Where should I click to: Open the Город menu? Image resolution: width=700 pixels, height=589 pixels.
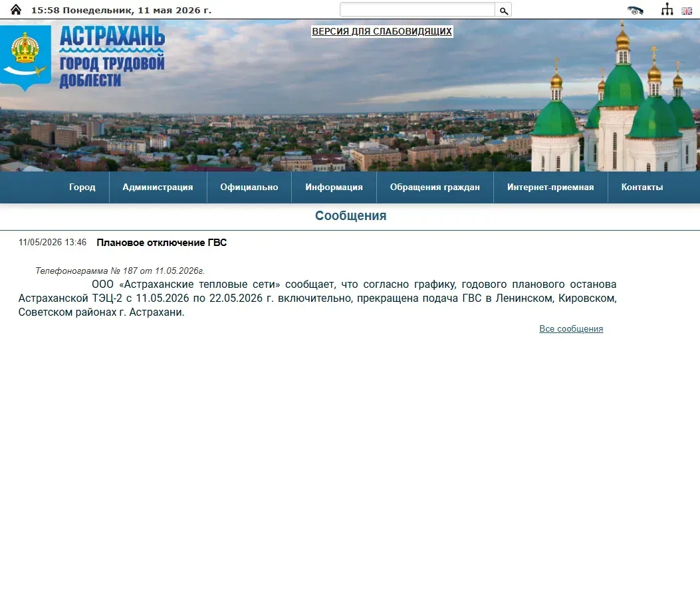[82, 187]
